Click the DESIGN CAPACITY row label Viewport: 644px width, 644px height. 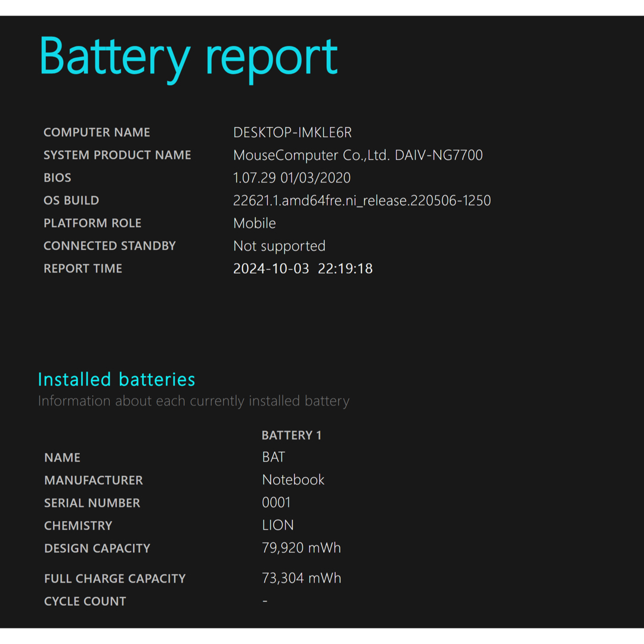(97, 549)
